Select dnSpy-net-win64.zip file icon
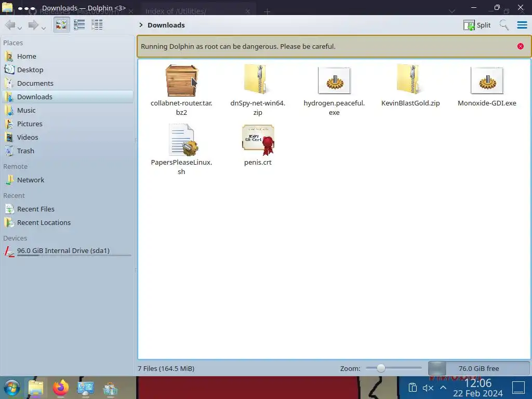 click(x=258, y=79)
